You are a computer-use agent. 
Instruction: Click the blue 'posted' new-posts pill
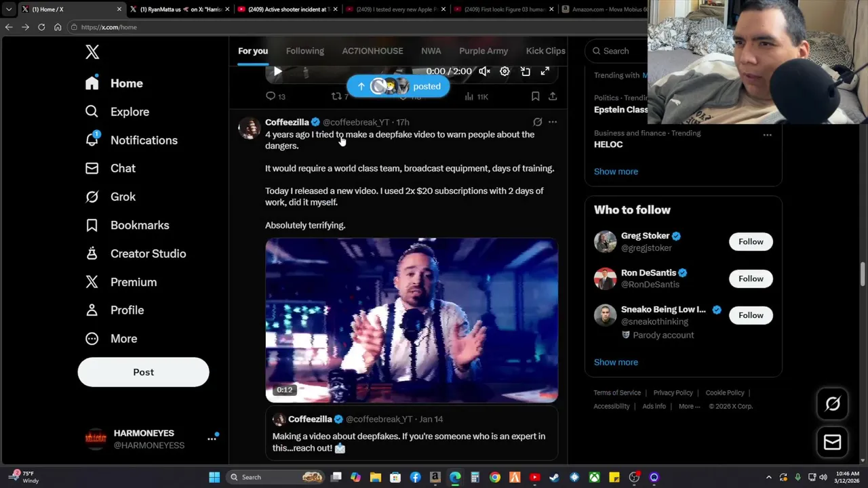pos(398,86)
